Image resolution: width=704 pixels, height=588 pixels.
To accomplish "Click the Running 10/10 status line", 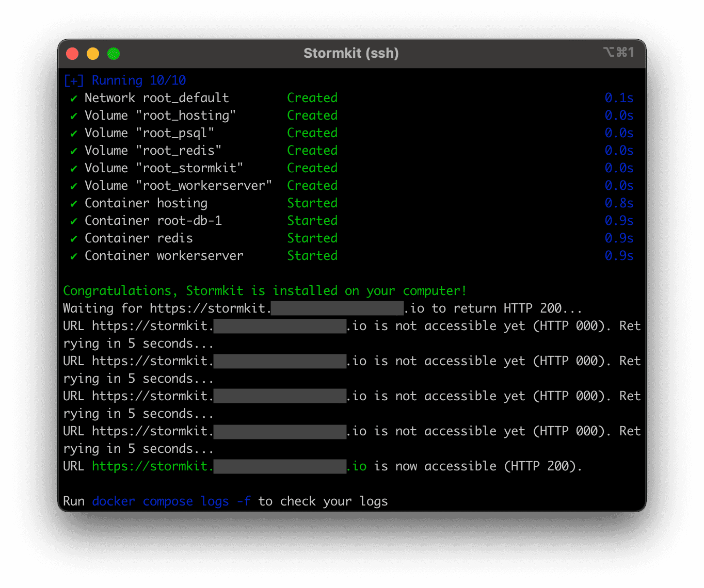I will point(124,80).
